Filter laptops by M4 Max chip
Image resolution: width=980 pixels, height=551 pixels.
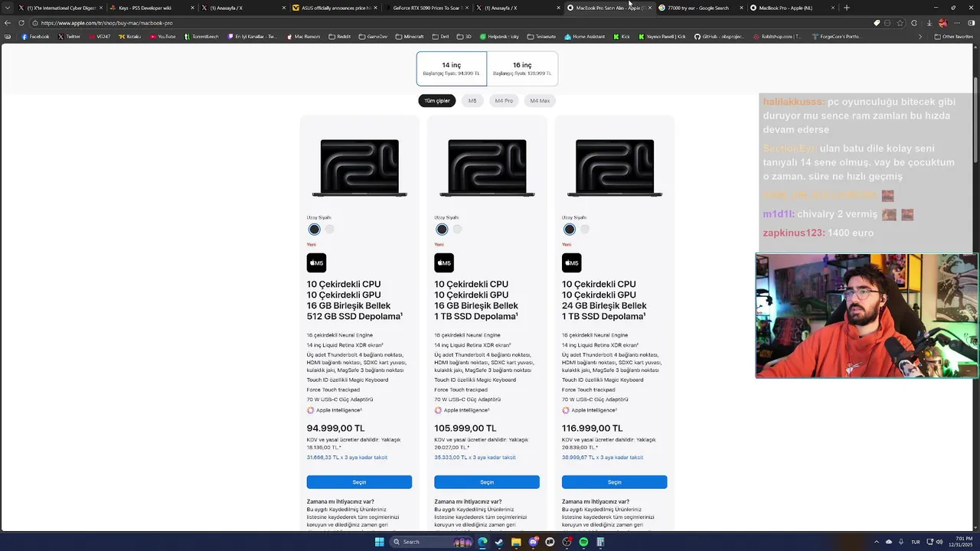click(x=540, y=101)
